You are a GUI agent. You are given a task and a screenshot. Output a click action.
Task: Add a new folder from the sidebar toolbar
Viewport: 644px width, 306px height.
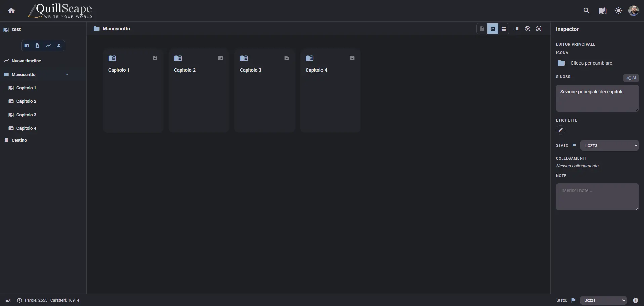click(27, 46)
